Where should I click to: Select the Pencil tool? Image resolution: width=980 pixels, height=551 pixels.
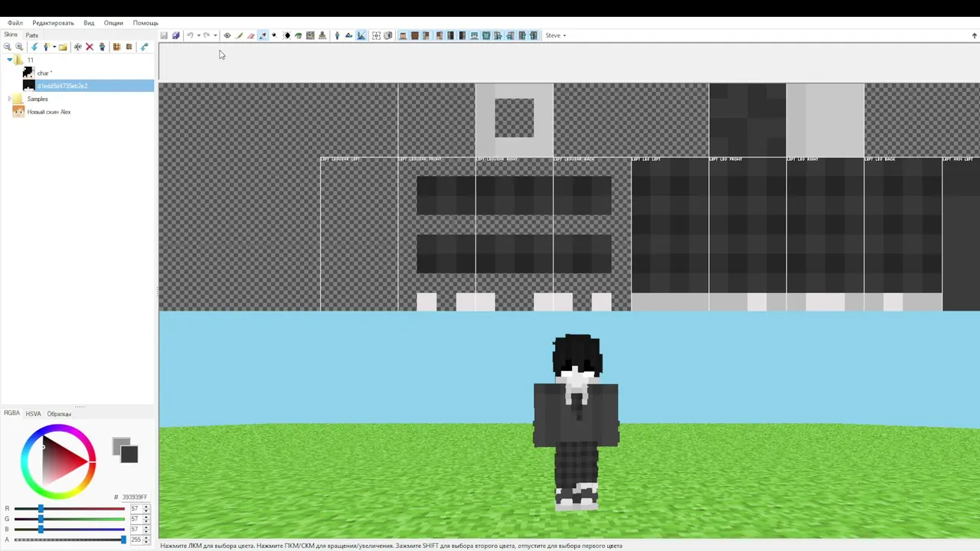239,35
